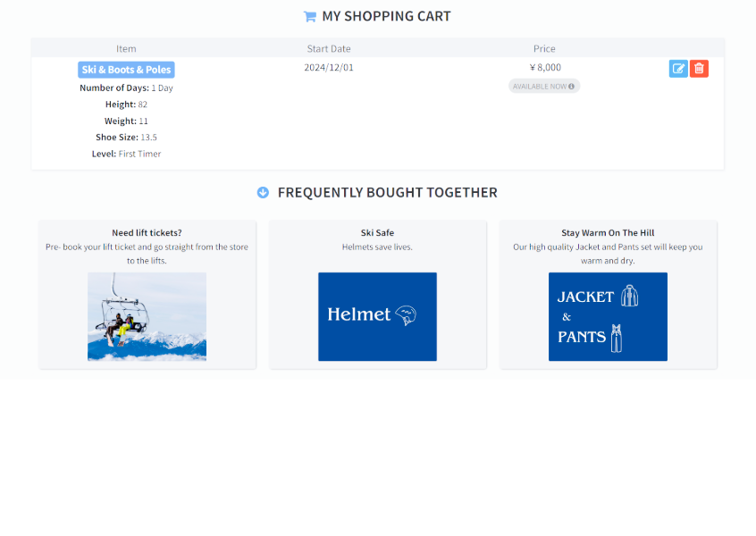Click the shopping cart icon in header
Image resolution: width=756 pixels, height=536 pixels.
click(309, 16)
